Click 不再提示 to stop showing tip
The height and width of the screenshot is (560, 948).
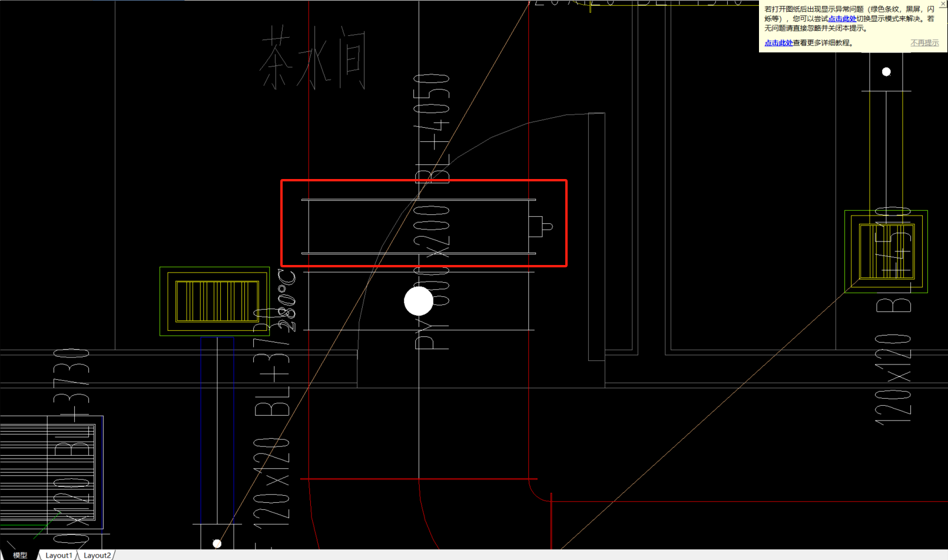coord(924,43)
